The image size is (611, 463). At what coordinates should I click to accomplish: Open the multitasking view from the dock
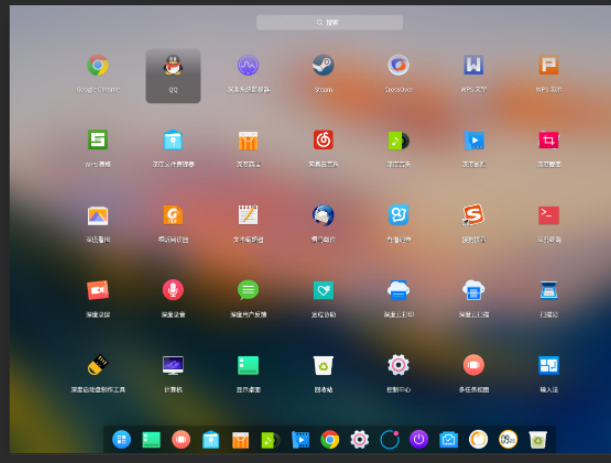click(181, 440)
